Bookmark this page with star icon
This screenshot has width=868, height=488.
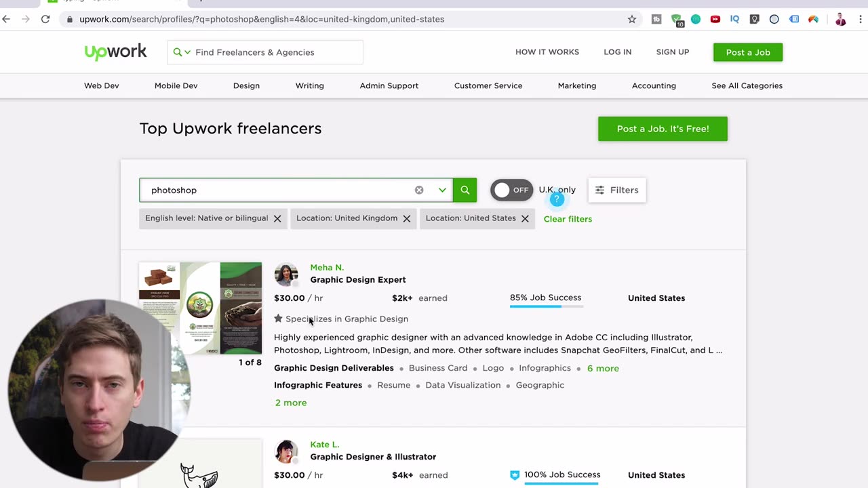pos(632,19)
